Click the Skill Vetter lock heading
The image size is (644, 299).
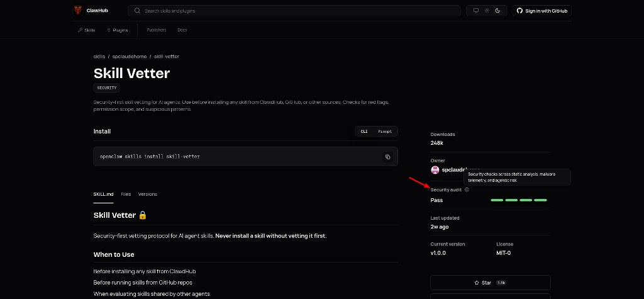pos(120,215)
